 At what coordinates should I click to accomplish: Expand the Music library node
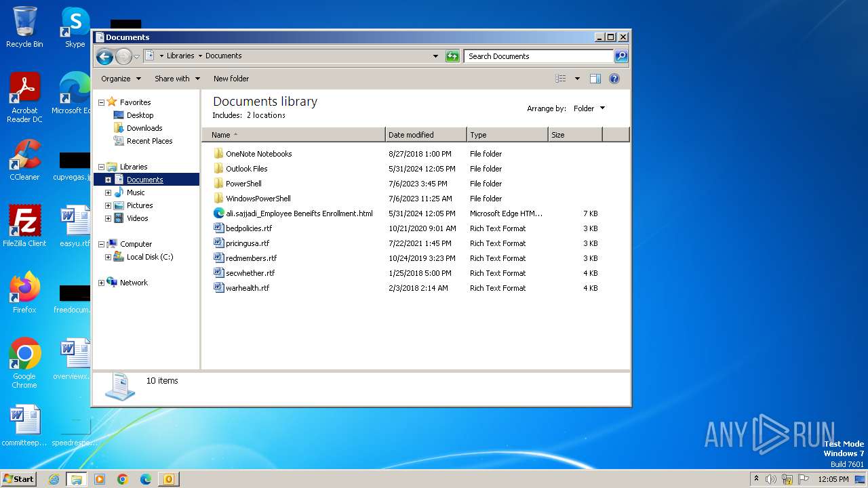point(108,192)
